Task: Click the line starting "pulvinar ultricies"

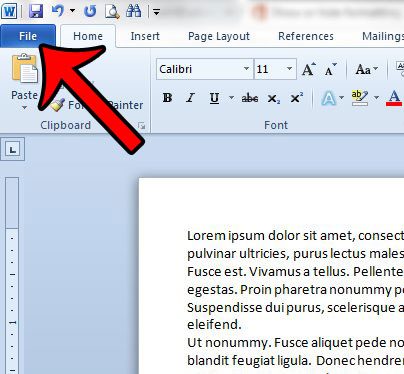Action: (x=296, y=254)
